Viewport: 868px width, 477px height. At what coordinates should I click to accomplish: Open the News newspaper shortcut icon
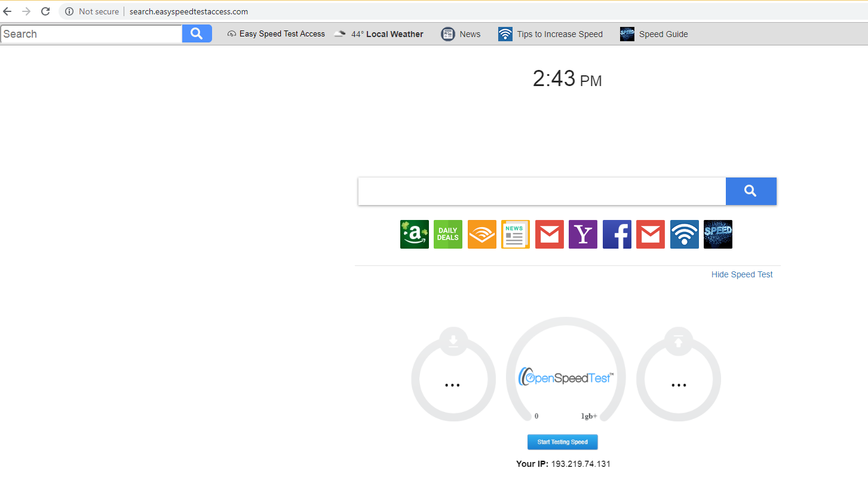516,234
